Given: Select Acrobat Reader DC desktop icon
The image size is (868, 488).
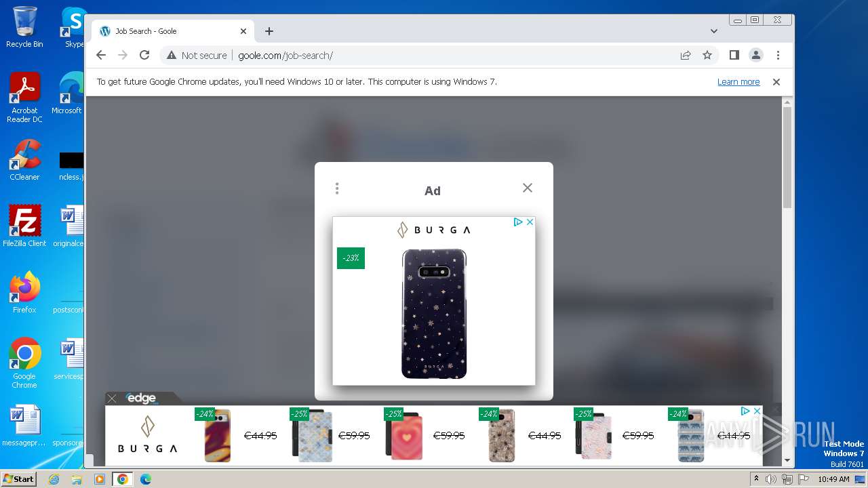Looking at the screenshot, I should pos(24,98).
